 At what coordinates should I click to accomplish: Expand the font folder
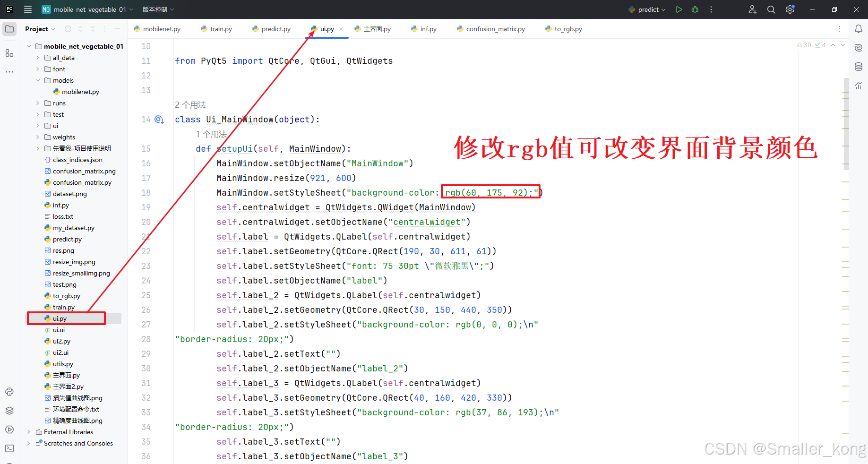(x=38, y=69)
